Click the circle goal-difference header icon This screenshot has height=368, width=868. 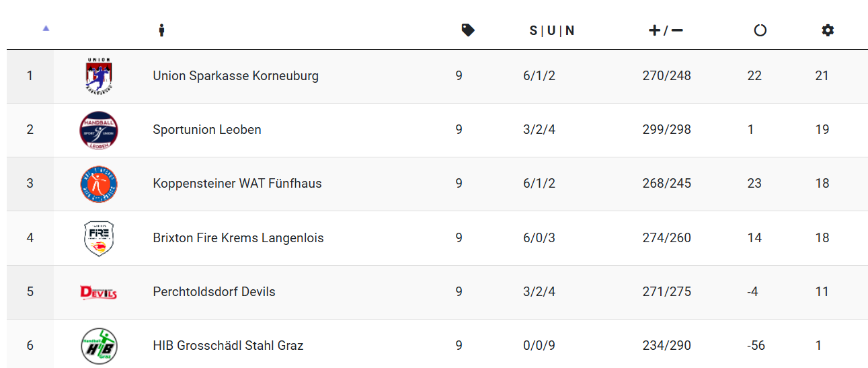760,30
